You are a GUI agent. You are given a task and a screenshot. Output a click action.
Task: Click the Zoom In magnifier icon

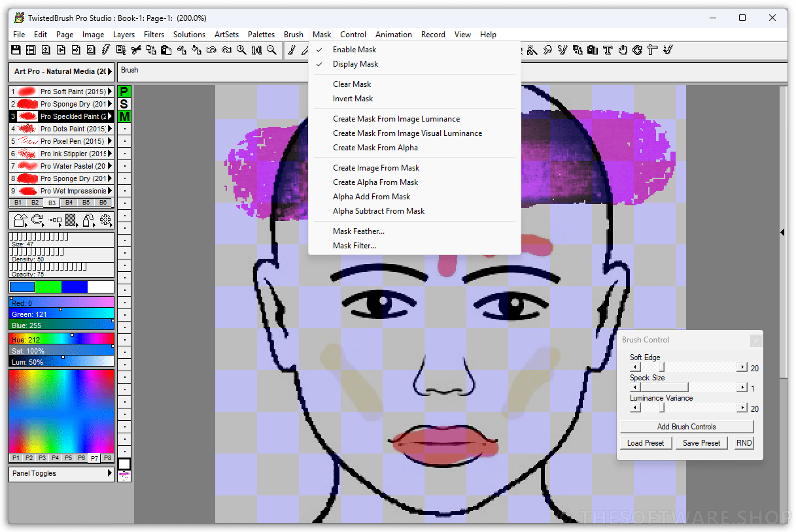[x=241, y=50]
